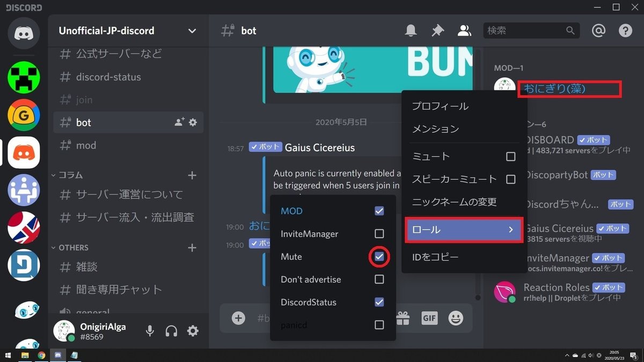Uncheck the Mute role checkbox
The width and height of the screenshot is (644, 362).
tap(379, 256)
